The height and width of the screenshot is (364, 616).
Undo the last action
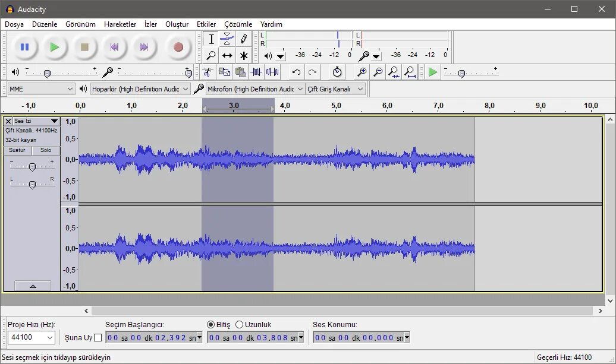pos(296,72)
